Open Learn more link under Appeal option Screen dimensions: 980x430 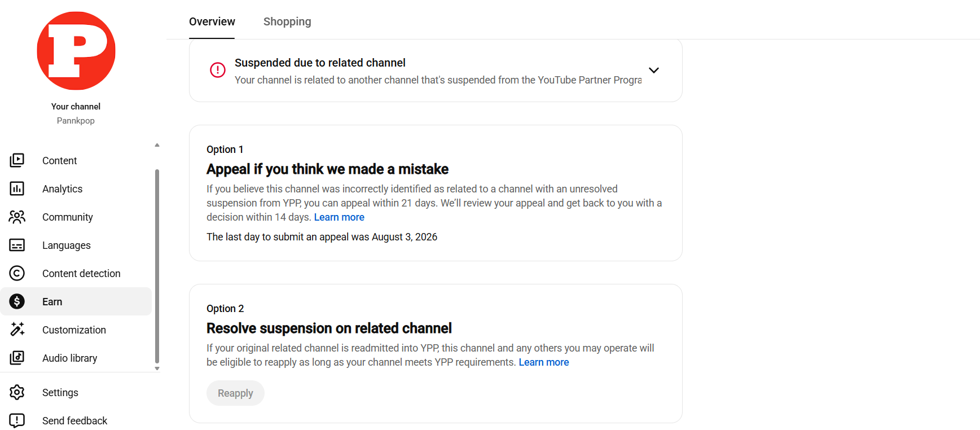pos(339,217)
